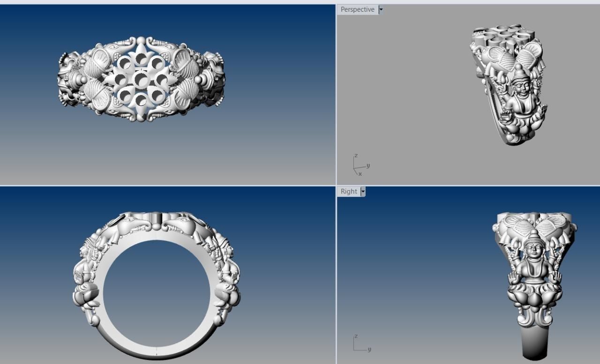600x364 pixels.
Task: Select the ring in the Right viewport
Action: [535, 286]
